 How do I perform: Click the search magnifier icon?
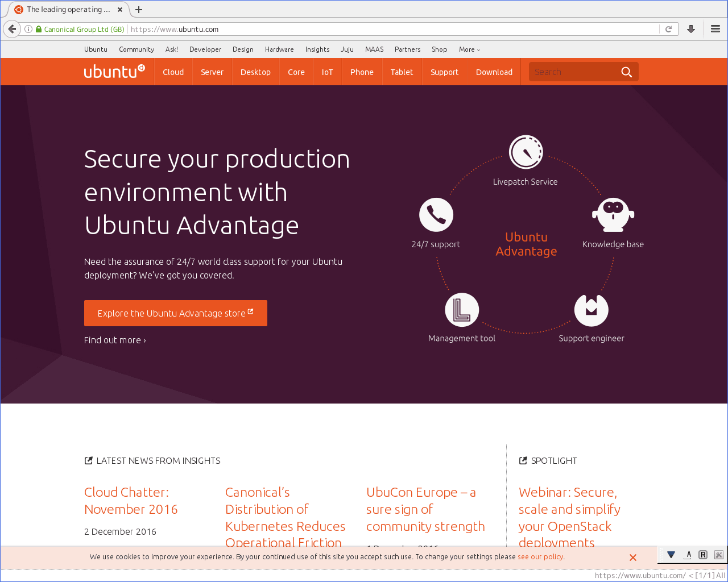(x=626, y=72)
